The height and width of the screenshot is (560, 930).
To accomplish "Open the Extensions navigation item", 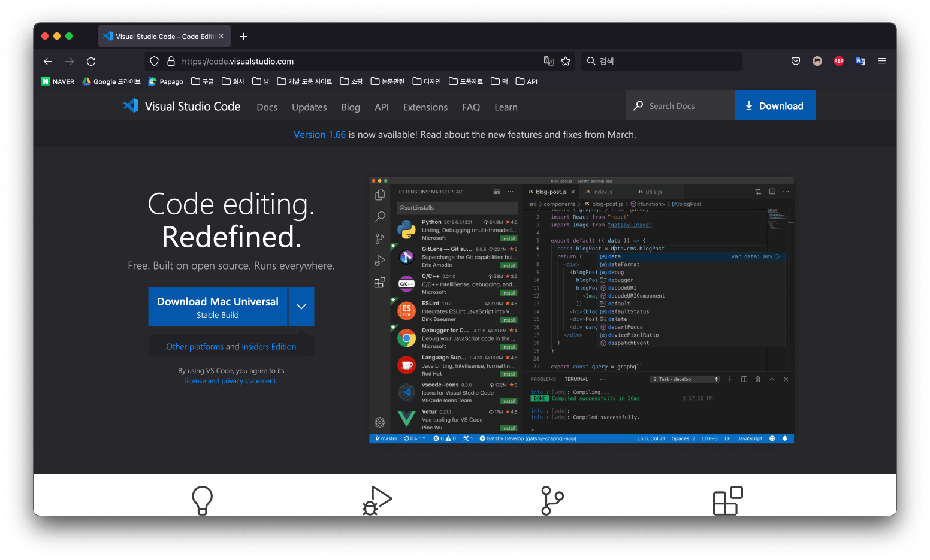I will [x=425, y=107].
